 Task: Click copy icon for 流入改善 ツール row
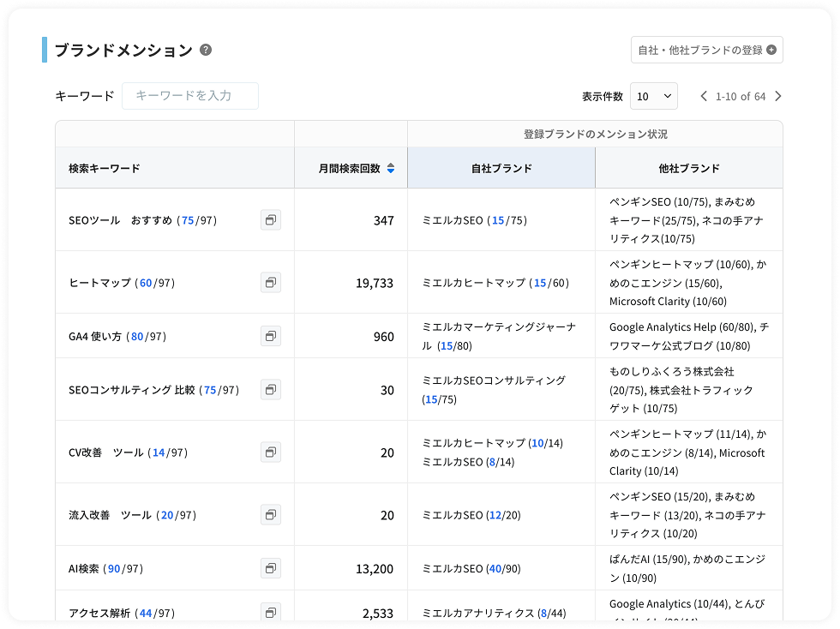271,514
